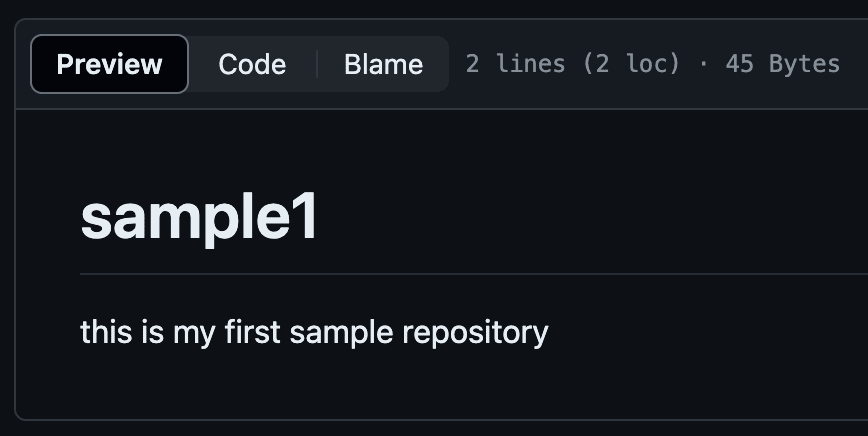Open the Code view tab
Image resolution: width=868 pixels, height=436 pixels.
(252, 64)
